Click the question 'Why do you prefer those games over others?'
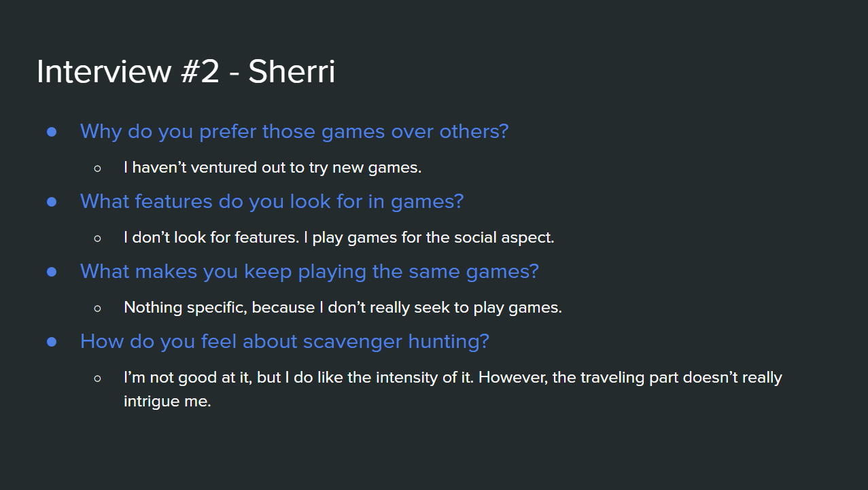The image size is (868, 490). [x=294, y=131]
